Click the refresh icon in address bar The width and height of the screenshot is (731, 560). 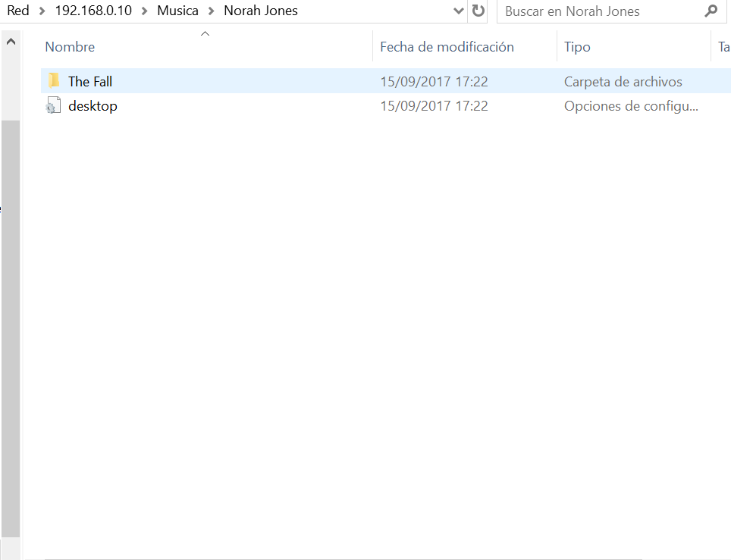tap(478, 11)
